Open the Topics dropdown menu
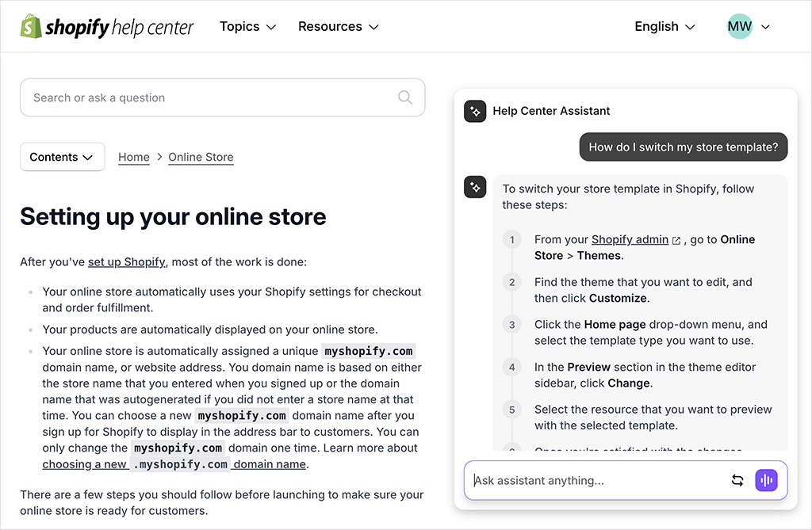This screenshot has height=530, width=812. (x=247, y=26)
